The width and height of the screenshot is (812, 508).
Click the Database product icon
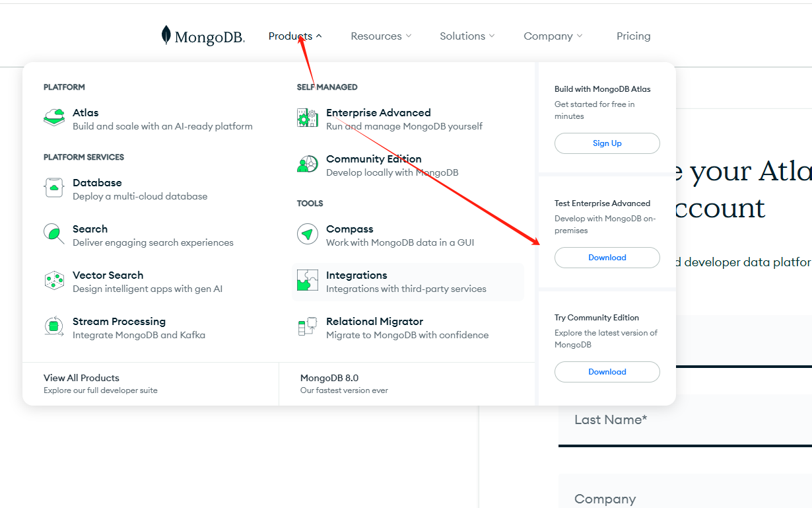point(54,188)
